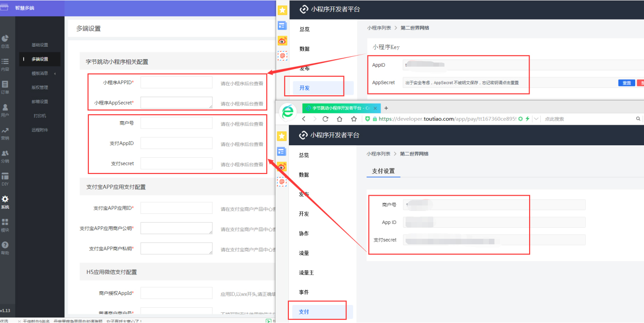Open the 用户 users icon in admin sidebar

click(x=5, y=107)
